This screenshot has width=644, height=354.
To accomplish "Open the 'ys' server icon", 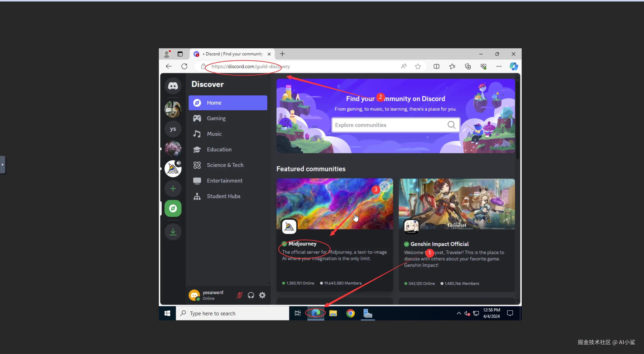I will pos(173,129).
